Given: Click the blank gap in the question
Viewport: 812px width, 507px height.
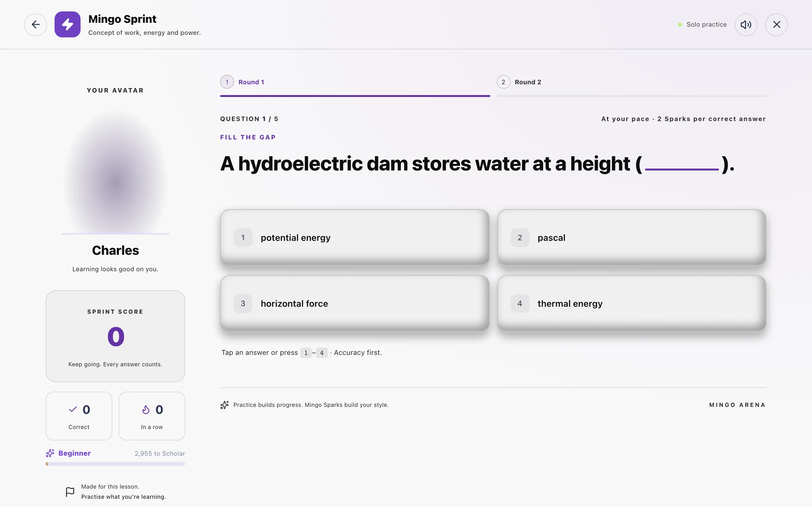Looking at the screenshot, I should click(x=682, y=166).
